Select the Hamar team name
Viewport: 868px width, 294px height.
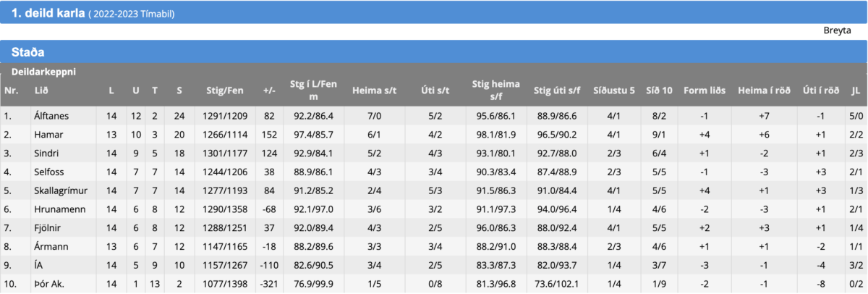(x=47, y=135)
